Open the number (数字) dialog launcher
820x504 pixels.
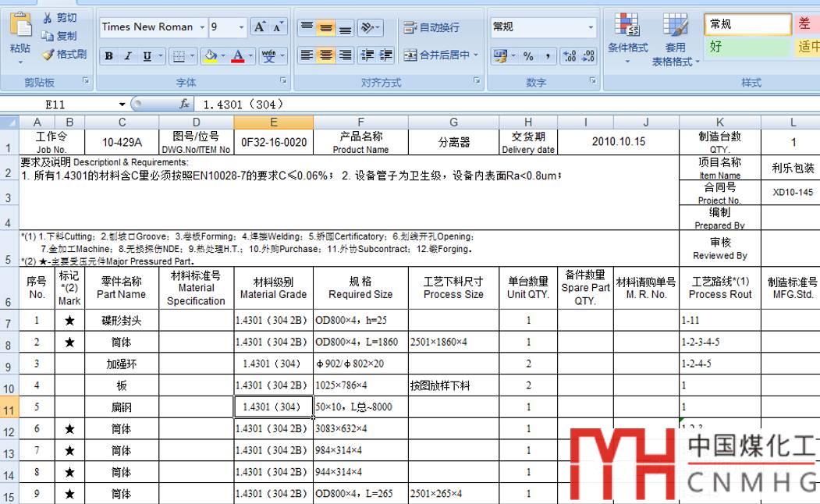(x=592, y=81)
